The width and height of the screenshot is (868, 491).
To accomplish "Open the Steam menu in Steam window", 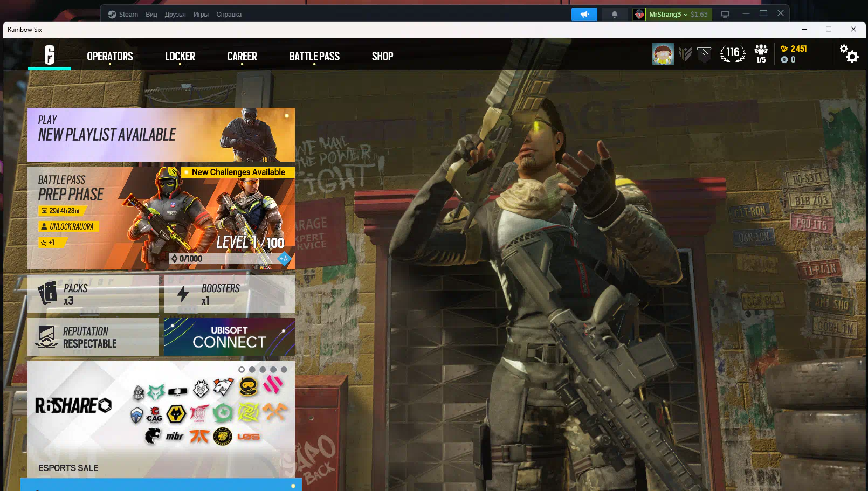I will coord(123,15).
